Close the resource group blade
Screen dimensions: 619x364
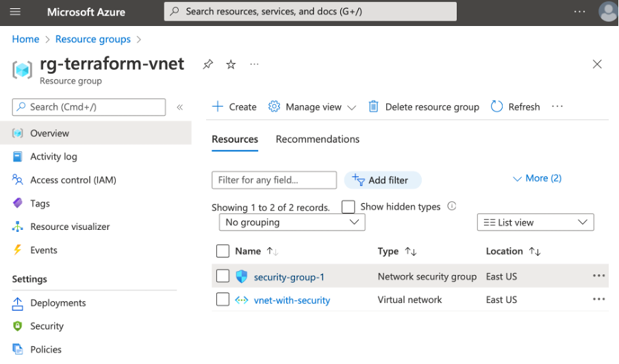click(x=597, y=64)
